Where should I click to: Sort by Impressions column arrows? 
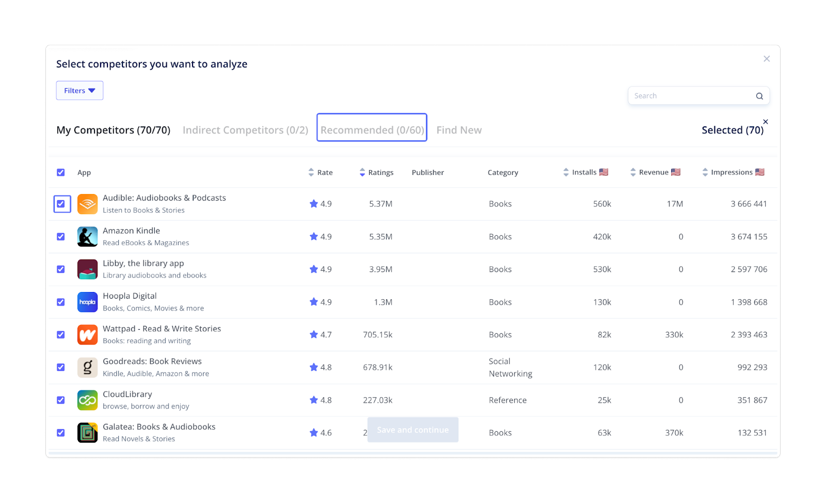tap(705, 172)
